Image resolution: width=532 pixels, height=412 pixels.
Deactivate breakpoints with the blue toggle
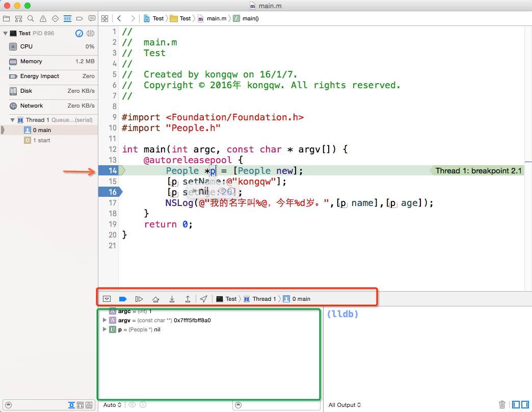pyautogui.click(x=123, y=299)
